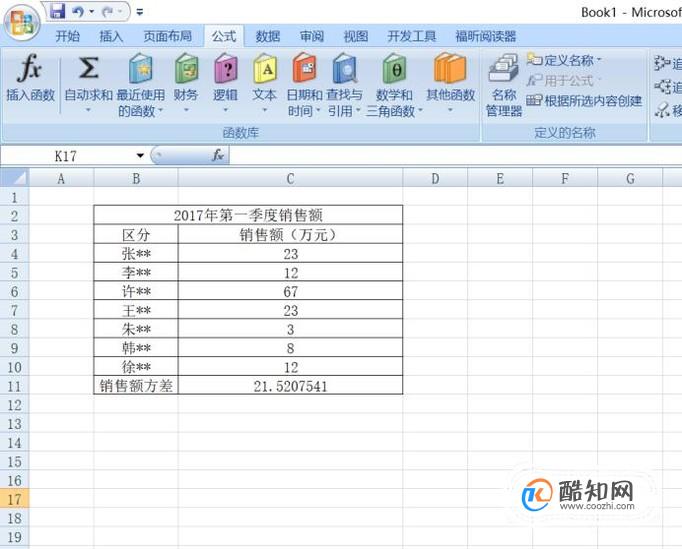Select row 1 header
Viewport: 682px width, 549px height.
pyautogui.click(x=14, y=198)
